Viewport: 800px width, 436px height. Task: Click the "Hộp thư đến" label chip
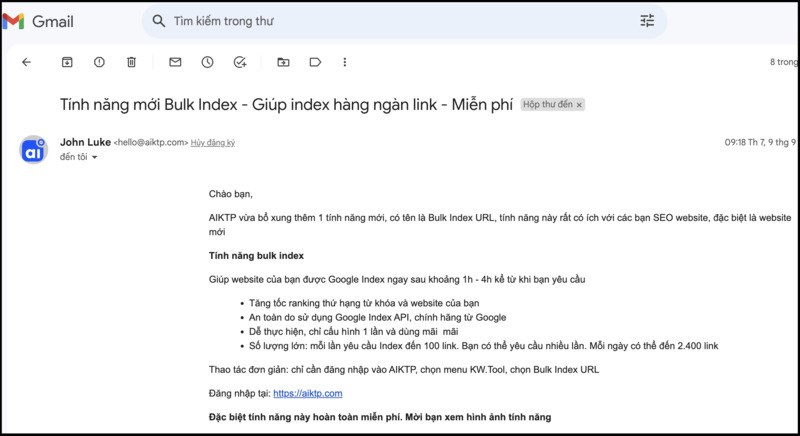pyautogui.click(x=547, y=105)
